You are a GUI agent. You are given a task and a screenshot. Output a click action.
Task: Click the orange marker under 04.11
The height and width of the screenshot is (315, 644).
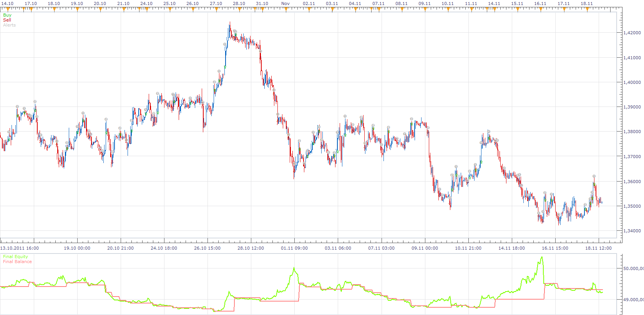(x=355, y=9)
